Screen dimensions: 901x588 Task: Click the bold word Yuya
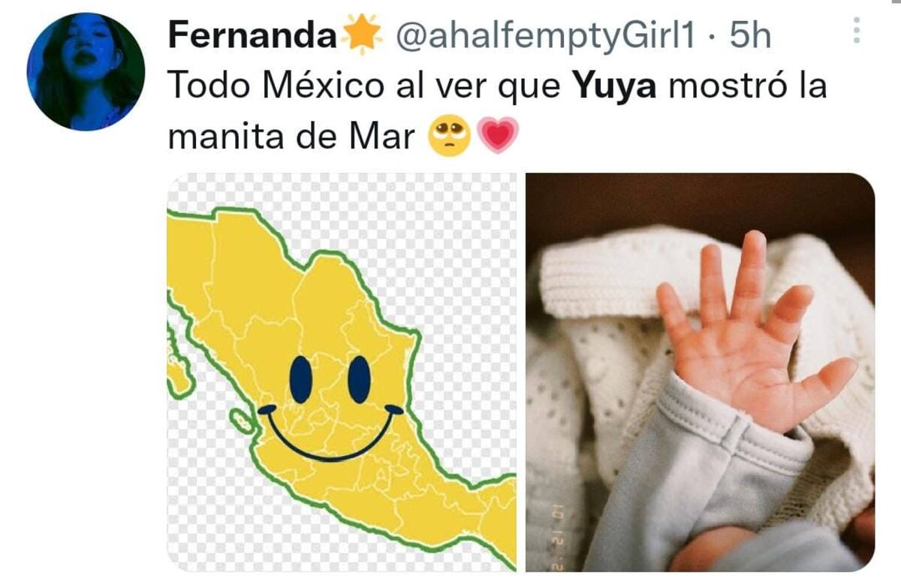coord(616,87)
